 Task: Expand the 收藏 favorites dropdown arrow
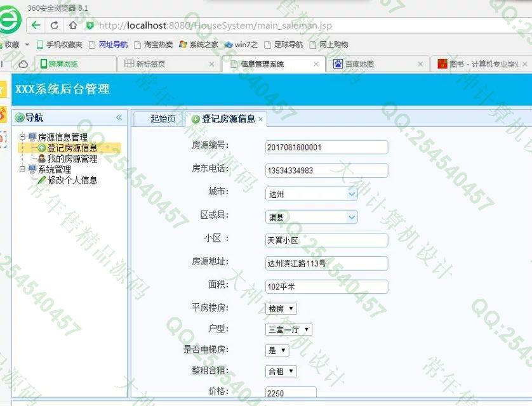click(27, 45)
